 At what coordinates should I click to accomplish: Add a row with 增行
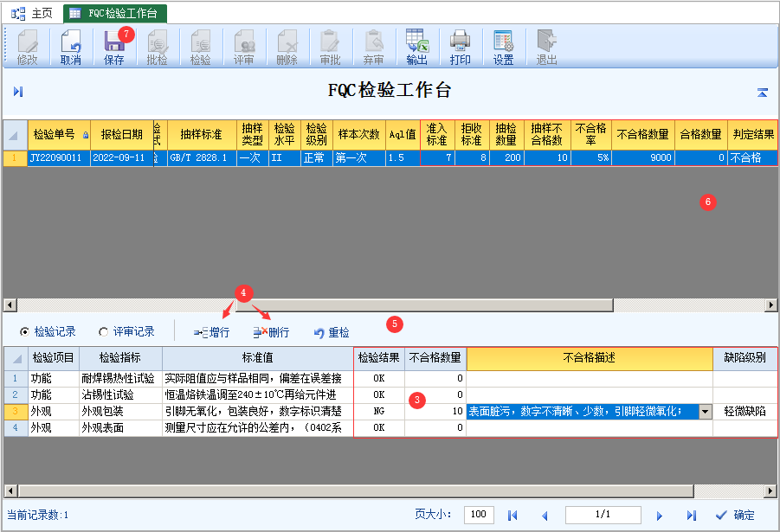(x=212, y=332)
